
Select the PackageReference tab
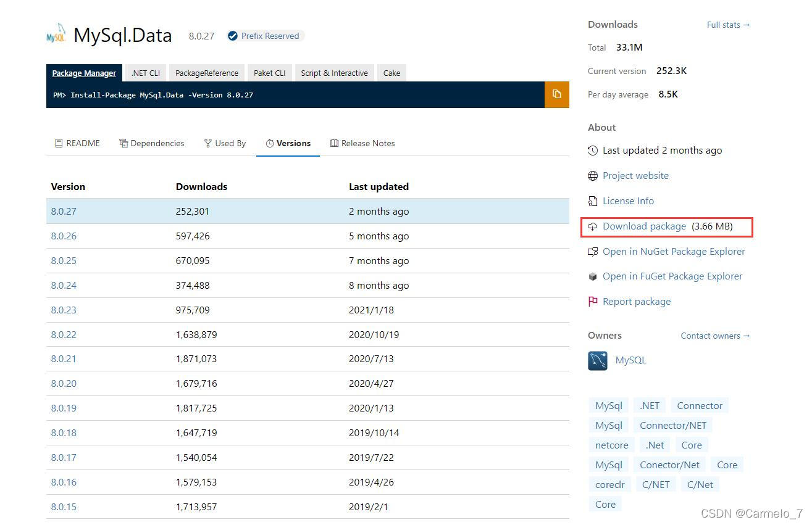click(207, 73)
